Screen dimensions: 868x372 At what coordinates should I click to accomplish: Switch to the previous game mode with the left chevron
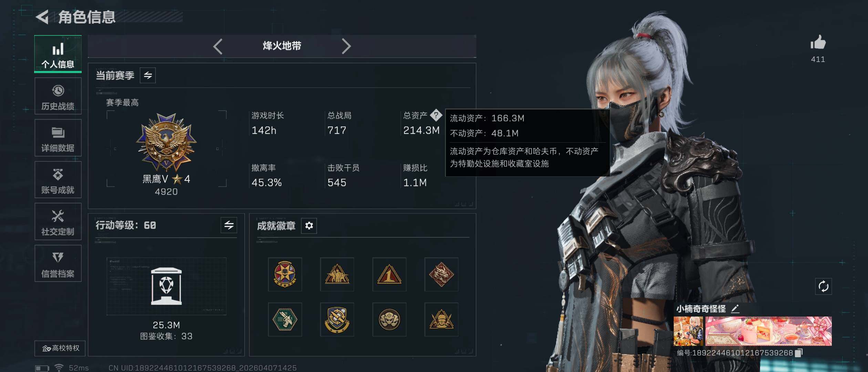[218, 46]
